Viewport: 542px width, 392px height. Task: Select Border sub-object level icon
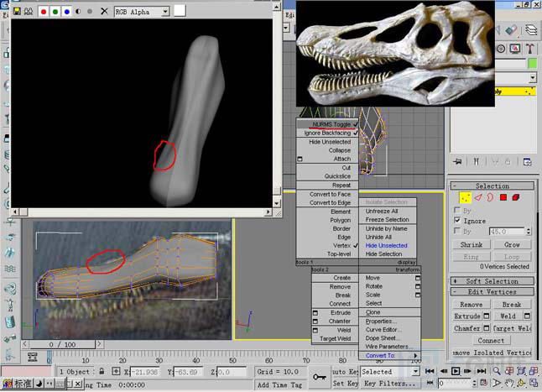tap(490, 197)
